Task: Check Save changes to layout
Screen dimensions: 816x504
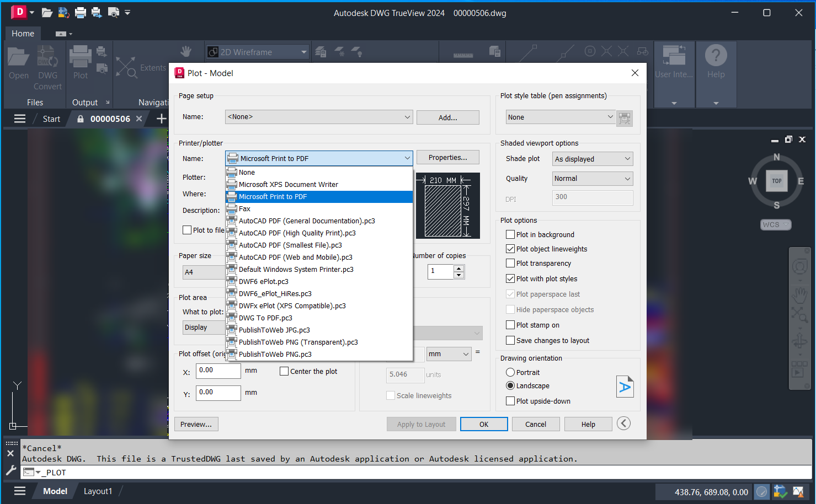Action: 510,340
